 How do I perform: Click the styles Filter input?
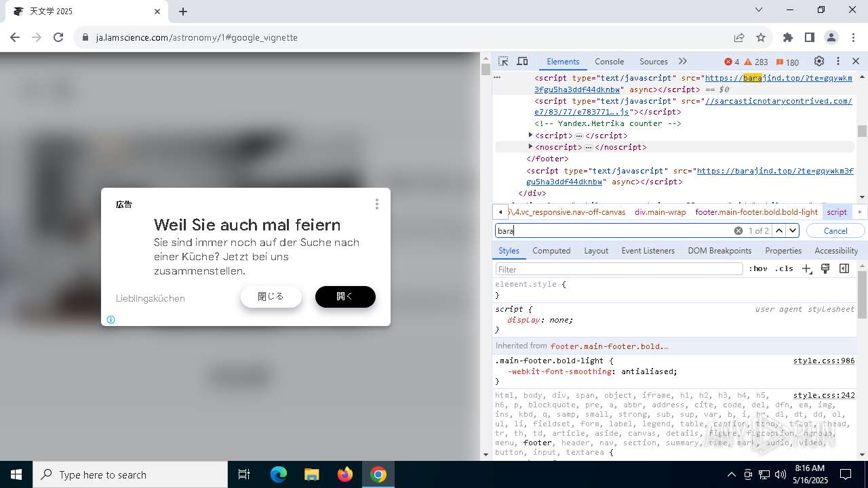tap(619, 269)
